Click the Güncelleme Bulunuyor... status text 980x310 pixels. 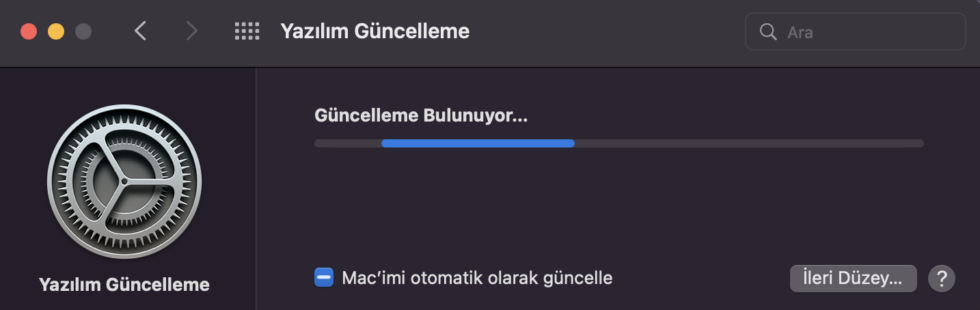pos(421,115)
